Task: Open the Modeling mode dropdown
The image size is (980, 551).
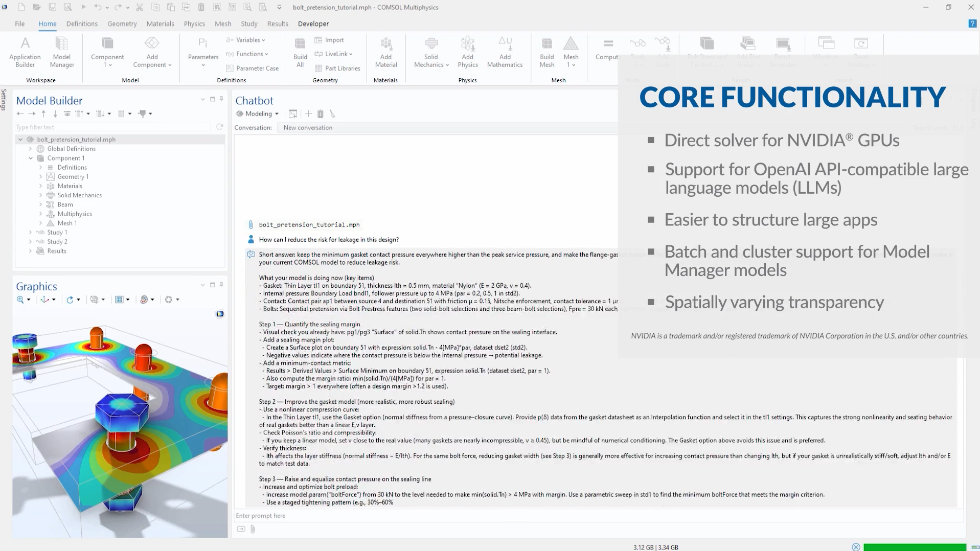Action: 258,113
